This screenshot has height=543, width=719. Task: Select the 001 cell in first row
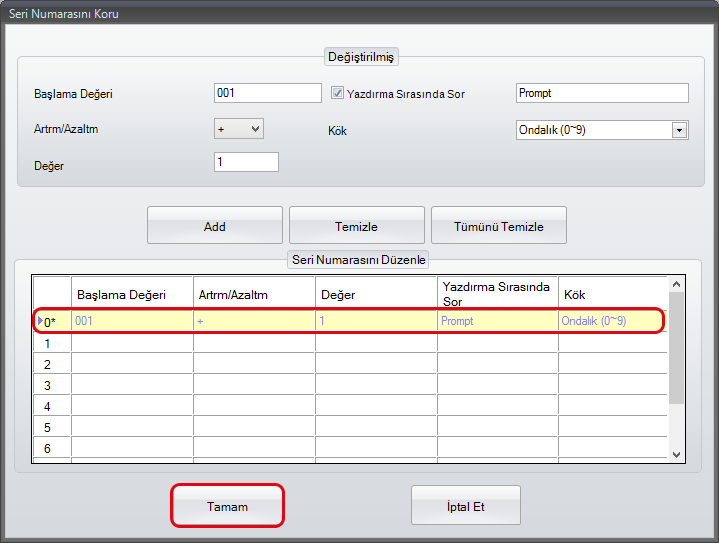coord(132,321)
